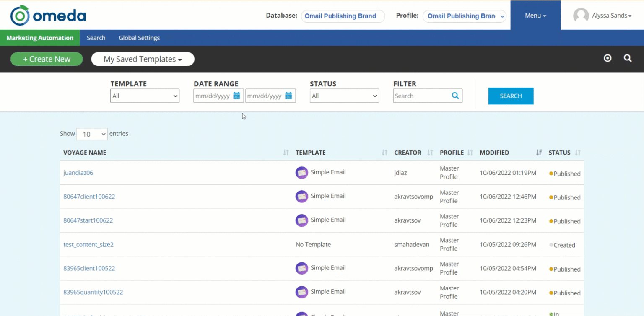The image size is (644, 316).
Task: Sort by Voyage Name column arrows
Action: tap(286, 153)
